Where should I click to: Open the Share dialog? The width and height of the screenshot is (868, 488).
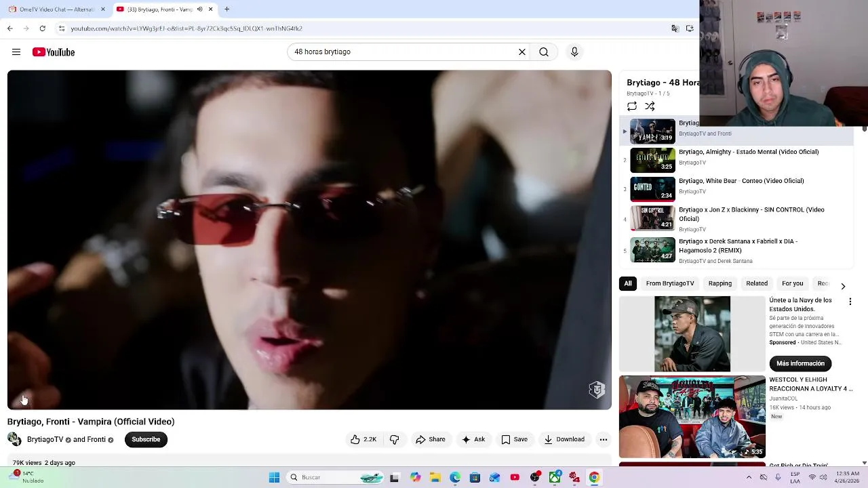coord(431,439)
